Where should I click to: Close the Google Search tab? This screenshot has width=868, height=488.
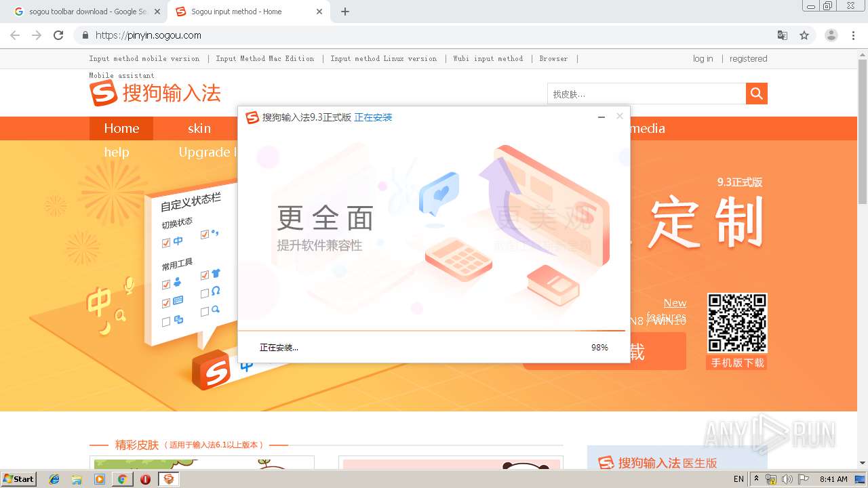157,12
